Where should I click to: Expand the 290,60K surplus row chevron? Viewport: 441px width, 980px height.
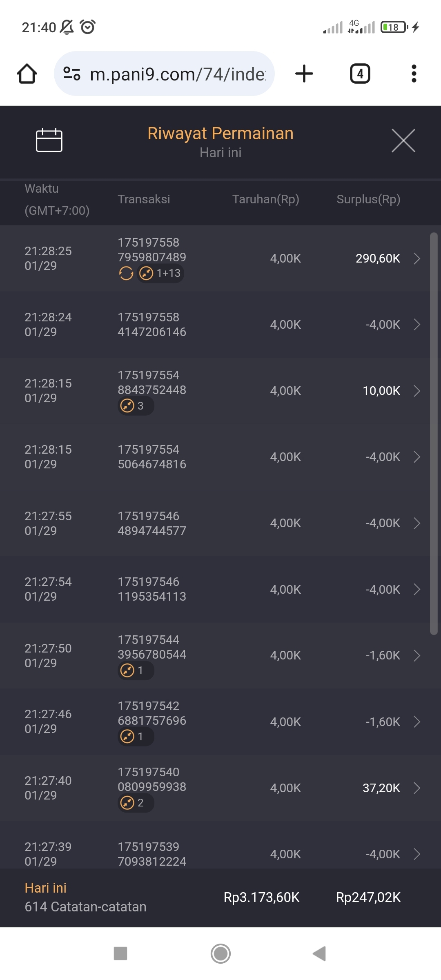click(416, 258)
